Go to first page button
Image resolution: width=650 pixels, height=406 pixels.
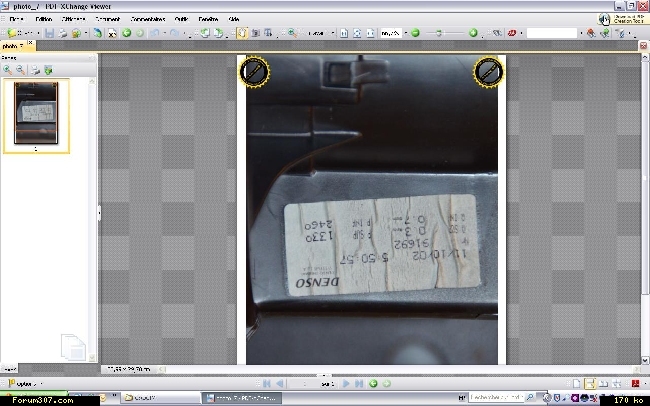267,384
